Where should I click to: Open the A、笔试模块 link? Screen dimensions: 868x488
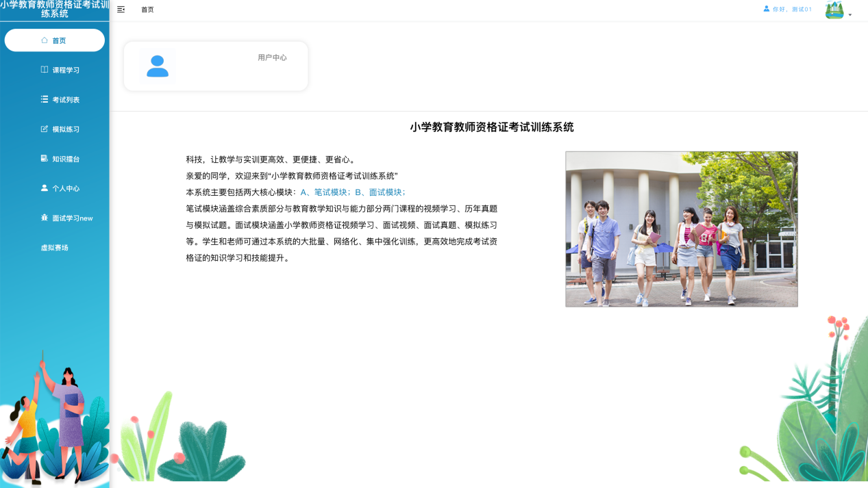coord(325,192)
